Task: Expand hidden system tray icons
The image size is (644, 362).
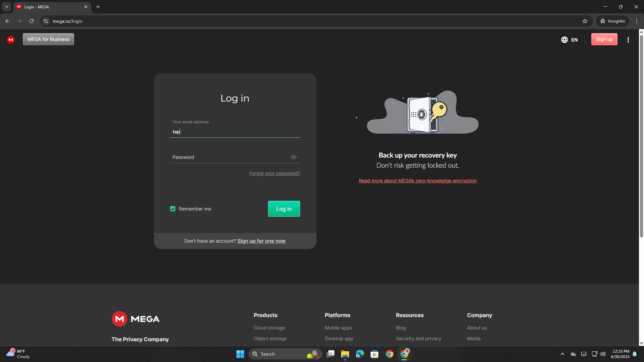Action: click(562, 354)
